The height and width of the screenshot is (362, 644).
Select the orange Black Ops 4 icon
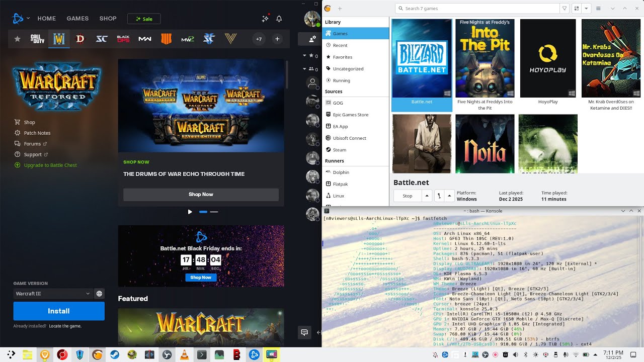166,39
